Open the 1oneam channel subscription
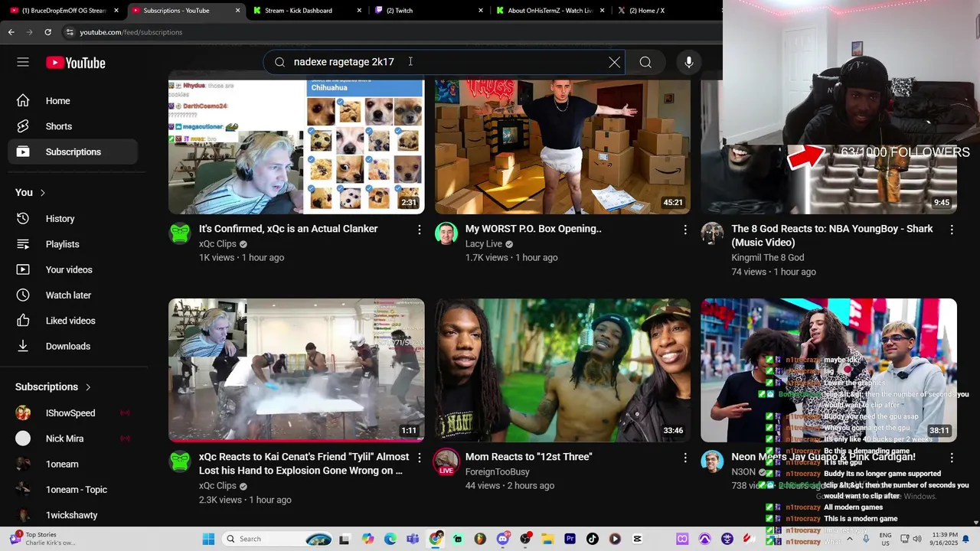Viewport: 980px width, 551px height. pyautogui.click(x=73, y=464)
